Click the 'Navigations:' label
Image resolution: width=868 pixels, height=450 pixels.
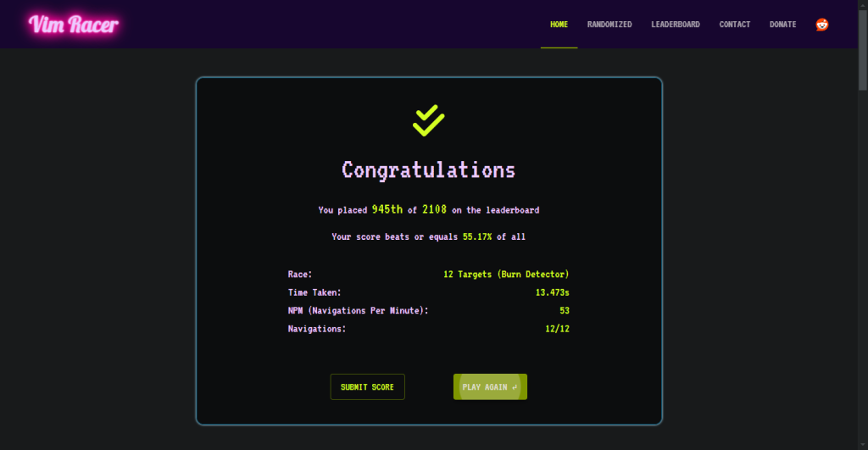[317, 329]
